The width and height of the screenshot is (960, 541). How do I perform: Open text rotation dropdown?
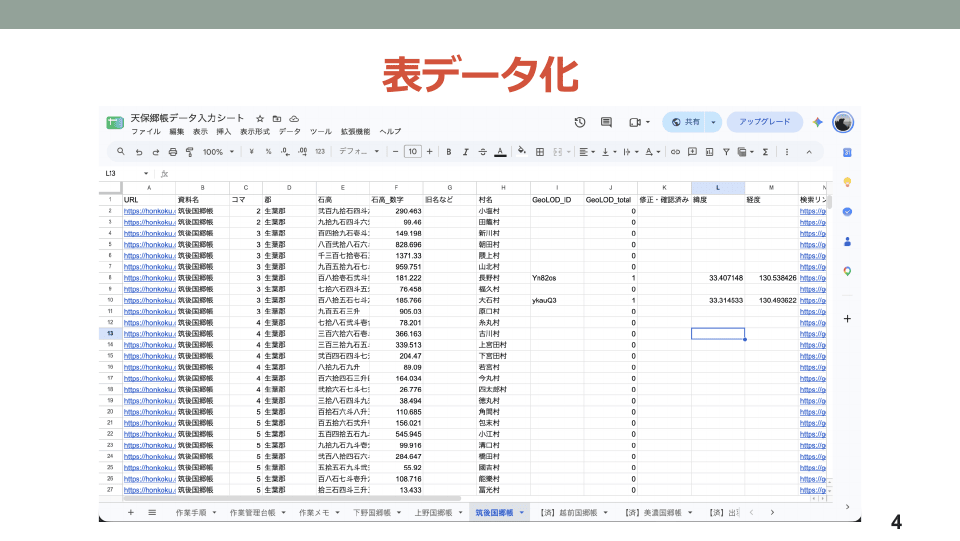653,152
